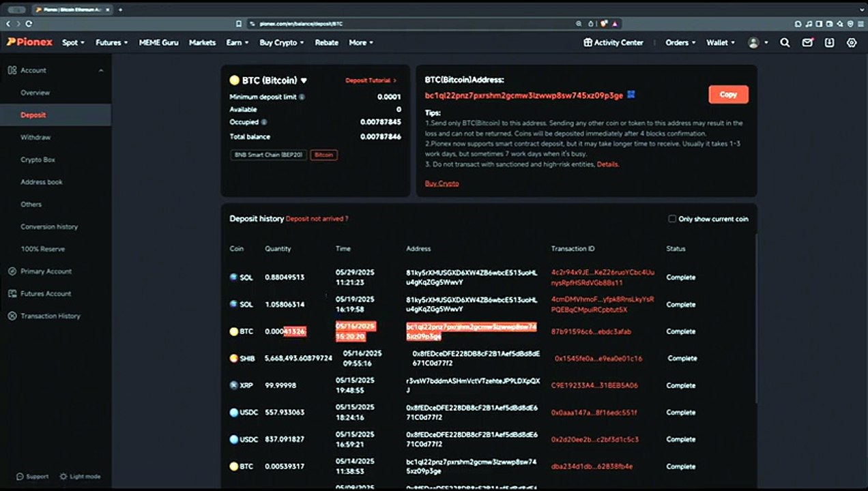Go to Markets
Viewport: 868px width, 491px height.
[202, 42]
